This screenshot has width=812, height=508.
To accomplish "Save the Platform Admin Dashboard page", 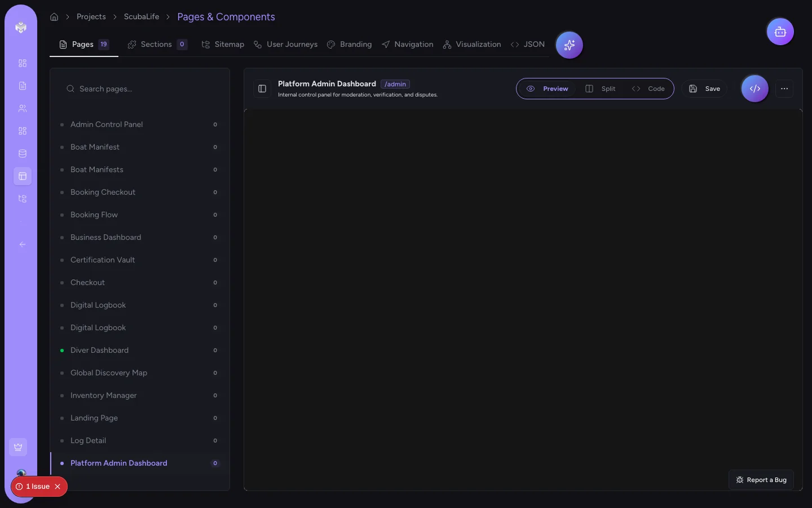I will pyautogui.click(x=704, y=89).
